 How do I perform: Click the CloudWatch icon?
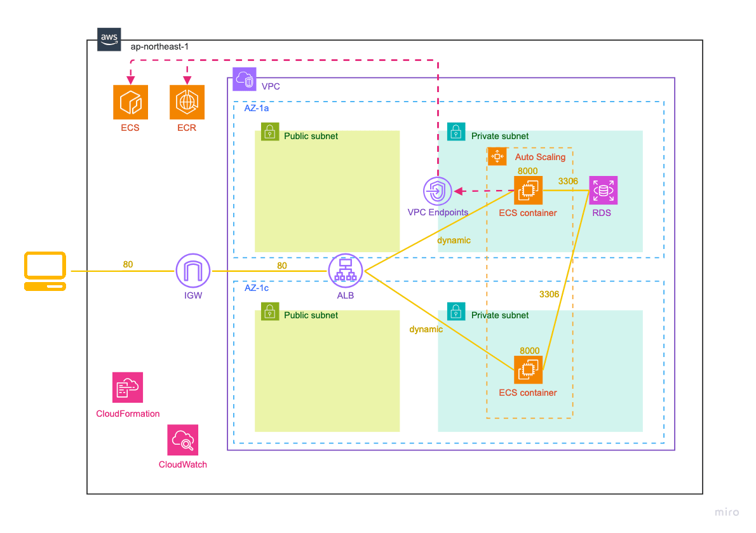pyautogui.click(x=183, y=440)
